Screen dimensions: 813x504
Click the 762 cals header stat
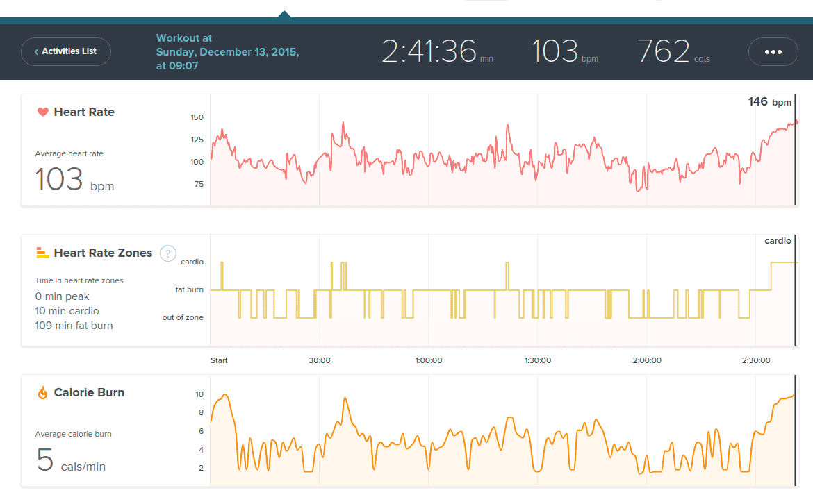click(673, 52)
